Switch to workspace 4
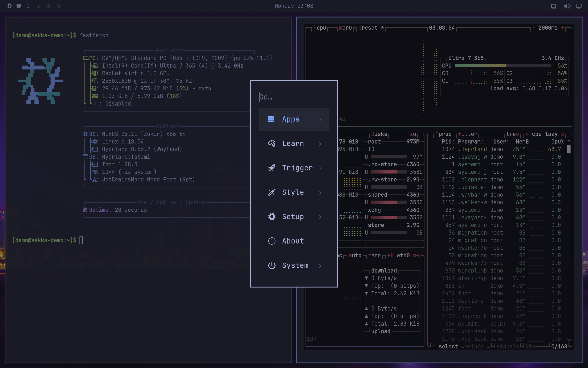The image size is (588, 368). click(x=48, y=6)
